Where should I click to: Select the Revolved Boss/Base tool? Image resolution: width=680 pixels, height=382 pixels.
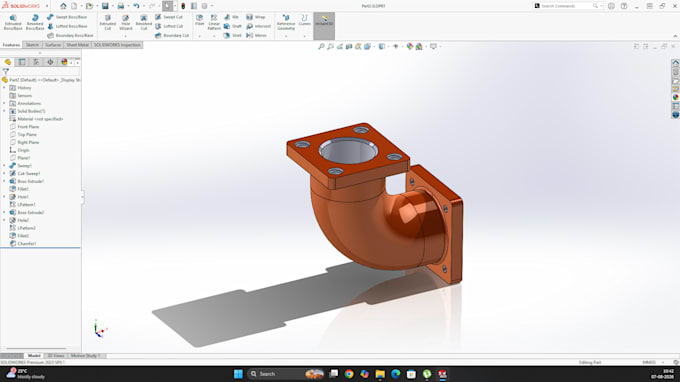tap(35, 22)
